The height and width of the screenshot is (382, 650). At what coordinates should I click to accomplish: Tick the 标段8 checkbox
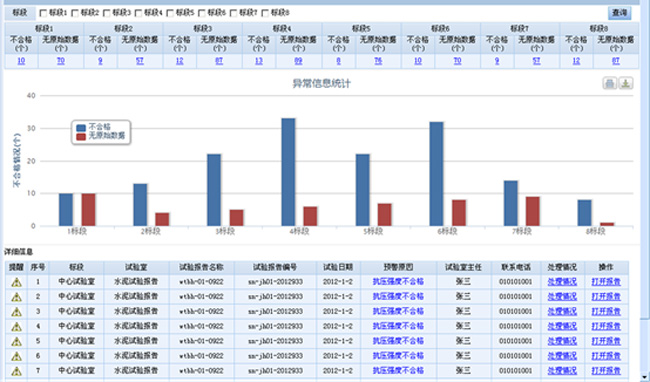[x=265, y=13]
